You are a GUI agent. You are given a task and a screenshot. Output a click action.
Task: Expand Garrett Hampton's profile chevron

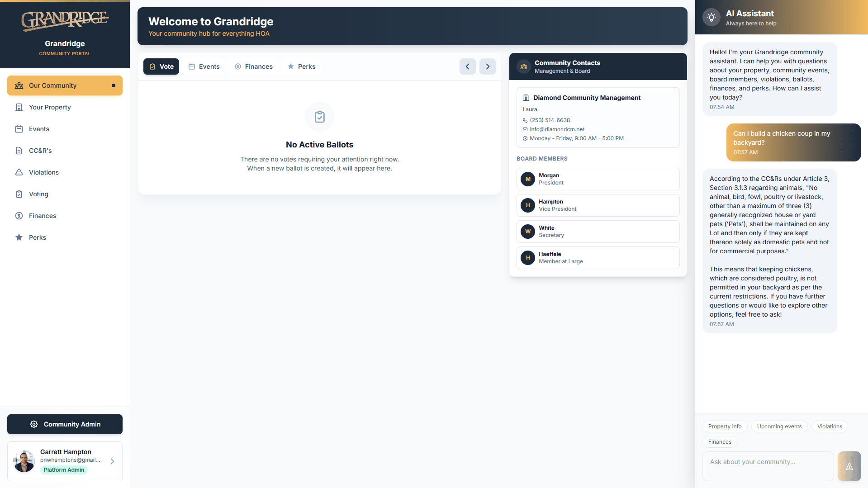(112, 461)
